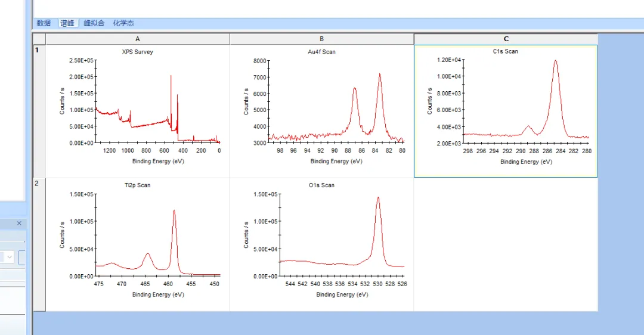Close the left side panel
Image resolution: width=644 pixels, height=335 pixels.
pos(18,224)
